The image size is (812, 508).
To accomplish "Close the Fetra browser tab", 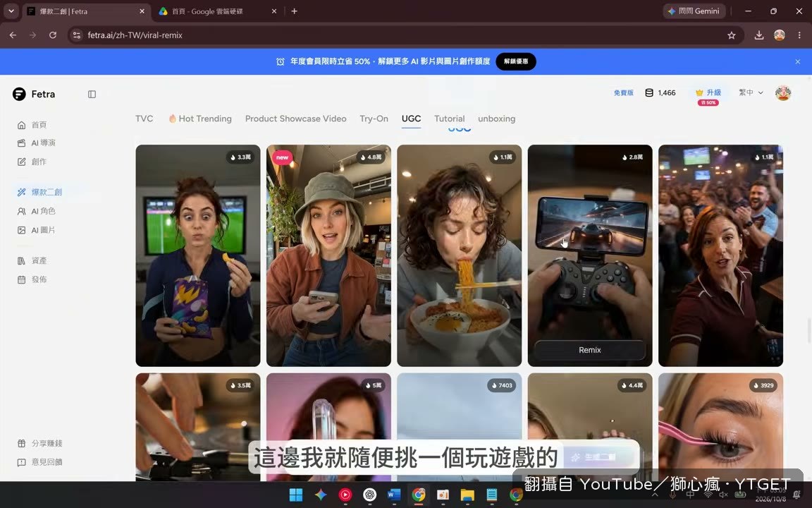I will click(x=142, y=11).
